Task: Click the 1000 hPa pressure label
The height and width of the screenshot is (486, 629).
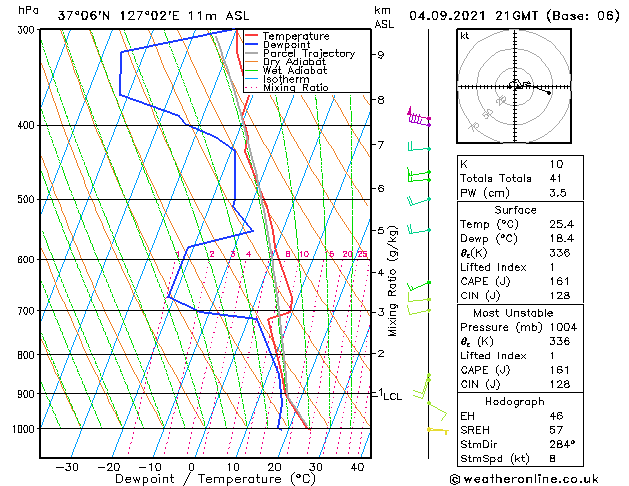Action: [23, 429]
